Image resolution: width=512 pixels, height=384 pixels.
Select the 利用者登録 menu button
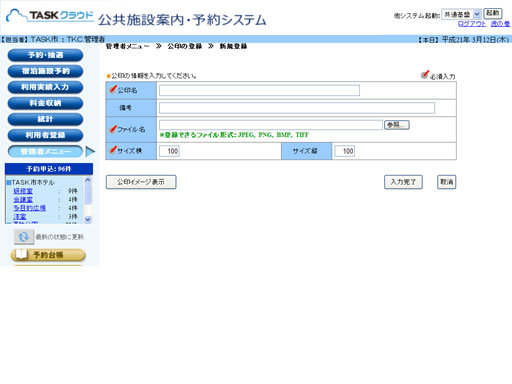click(45, 135)
